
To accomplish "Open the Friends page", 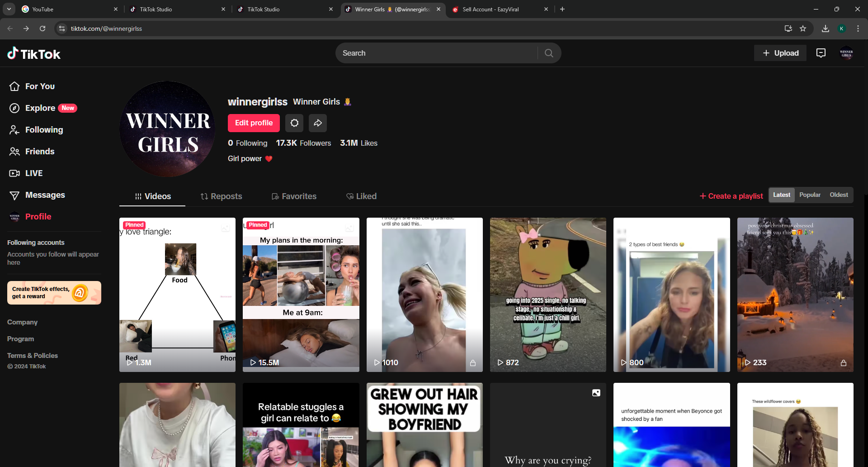I will pos(32,152).
